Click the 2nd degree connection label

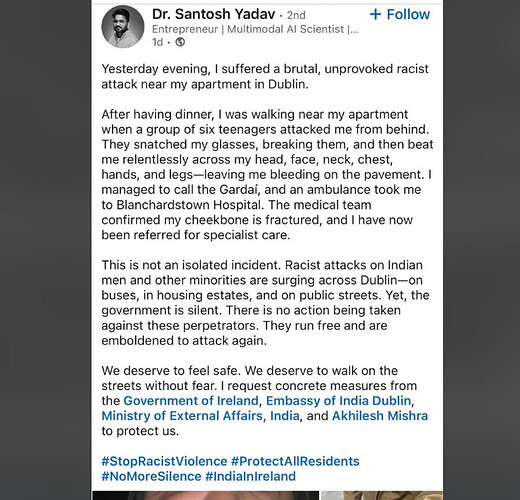296,15
